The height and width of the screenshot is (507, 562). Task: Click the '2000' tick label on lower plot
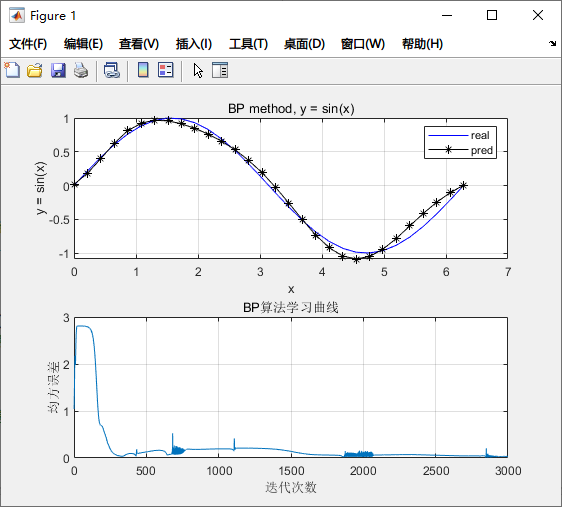[x=363, y=471]
